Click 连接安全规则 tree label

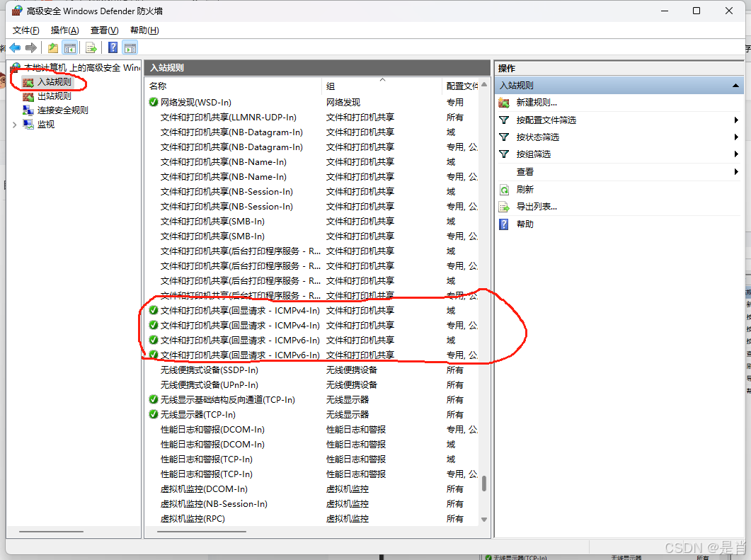point(63,110)
